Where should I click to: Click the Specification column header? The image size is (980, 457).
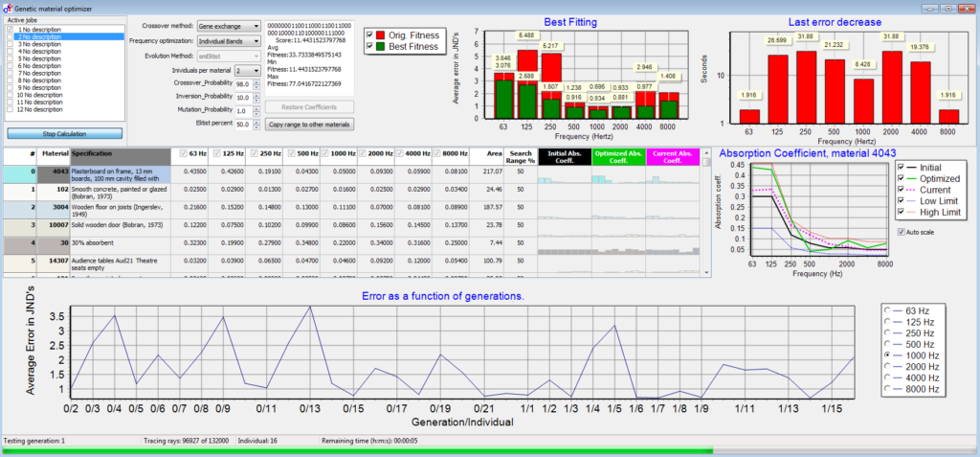coord(120,156)
